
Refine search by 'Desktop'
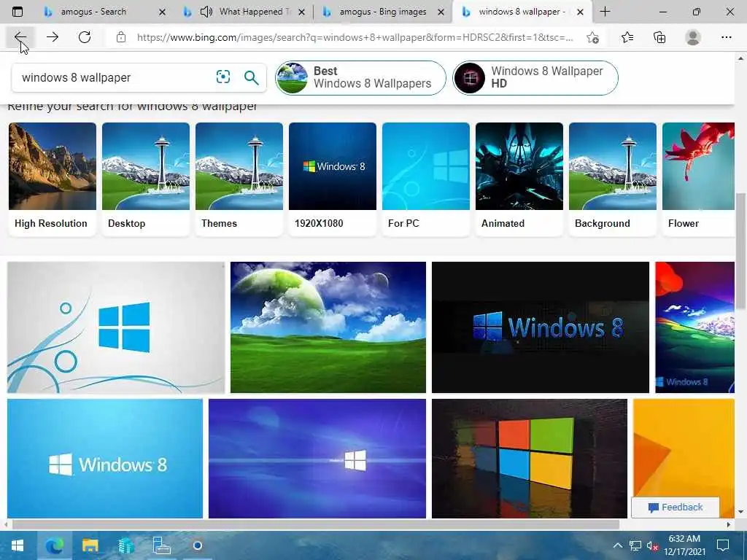146,179
